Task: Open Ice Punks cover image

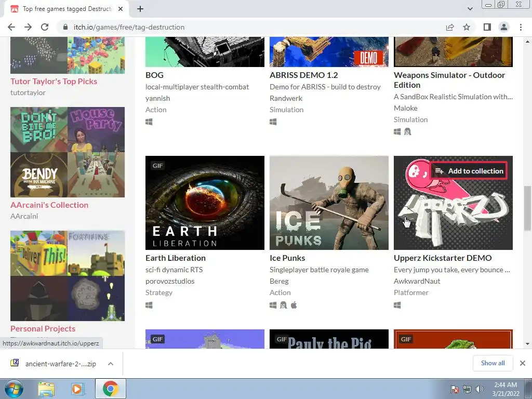Action: point(329,203)
